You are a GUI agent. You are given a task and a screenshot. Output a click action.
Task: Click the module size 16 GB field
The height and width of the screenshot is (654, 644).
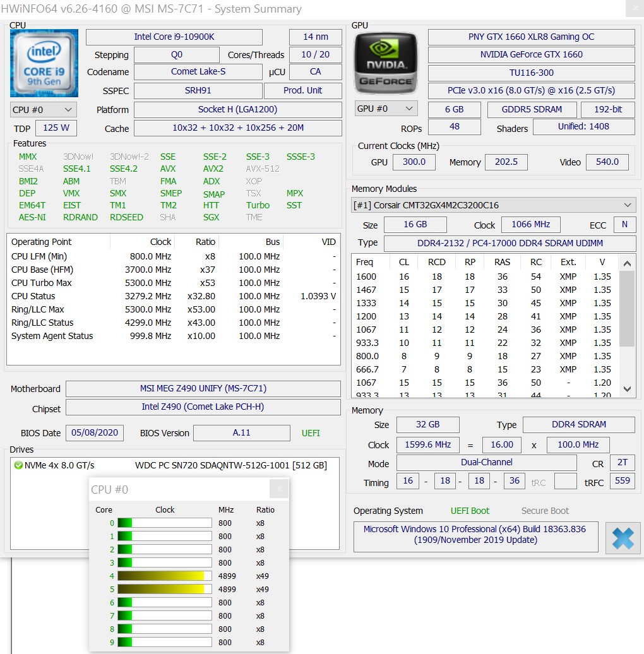coord(415,224)
